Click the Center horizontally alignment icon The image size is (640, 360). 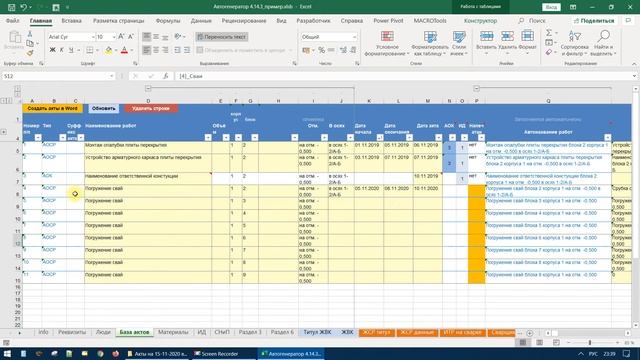click(x=156, y=50)
